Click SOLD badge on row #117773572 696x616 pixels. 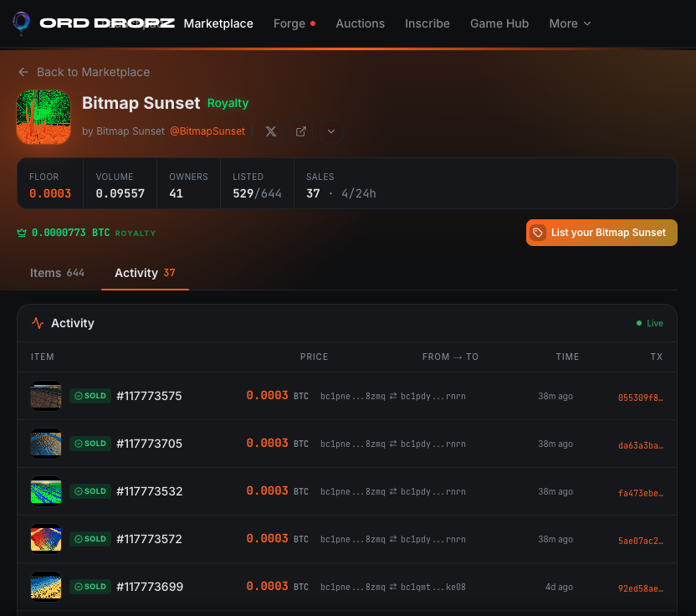click(90, 539)
